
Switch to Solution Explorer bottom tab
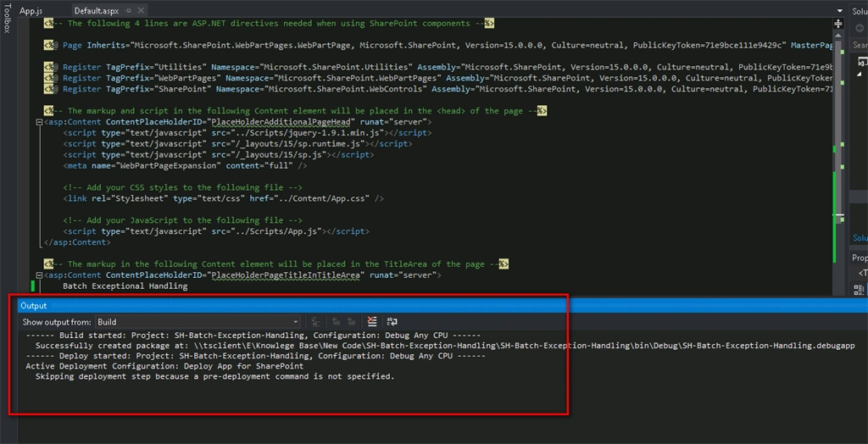point(860,237)
